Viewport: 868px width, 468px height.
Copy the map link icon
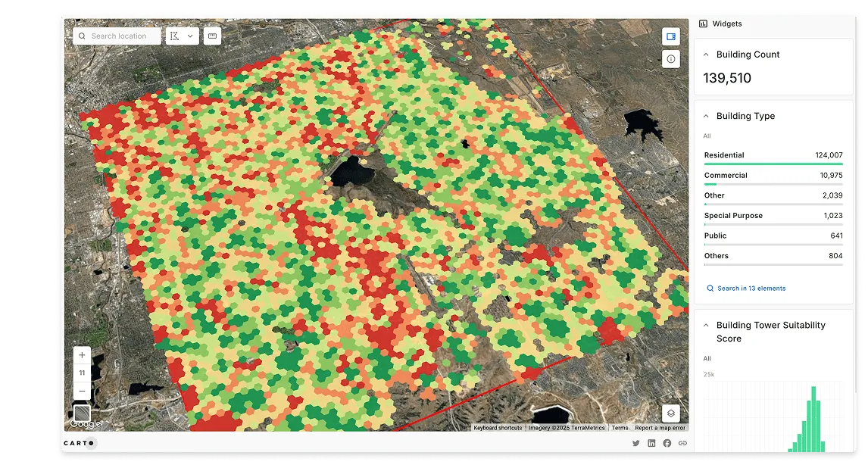(x=682, y=443)
